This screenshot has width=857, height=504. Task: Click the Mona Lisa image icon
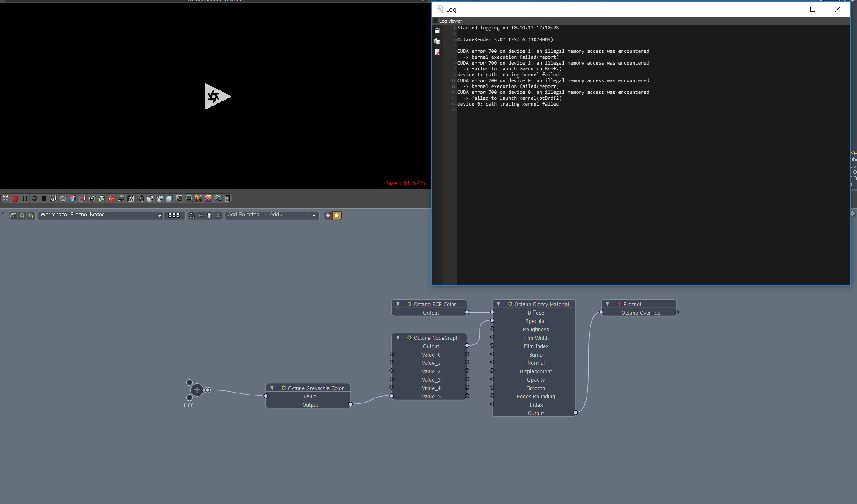tap(198, 199)
